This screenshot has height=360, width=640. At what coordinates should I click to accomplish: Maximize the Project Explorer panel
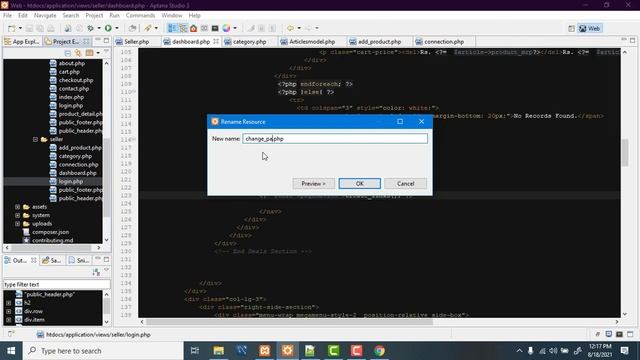(x=107, y=41)
